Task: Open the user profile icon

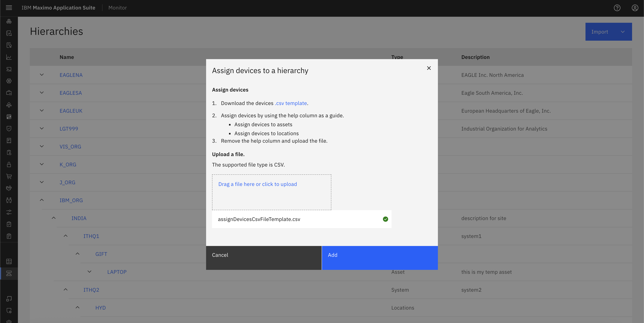Action: 635,8
